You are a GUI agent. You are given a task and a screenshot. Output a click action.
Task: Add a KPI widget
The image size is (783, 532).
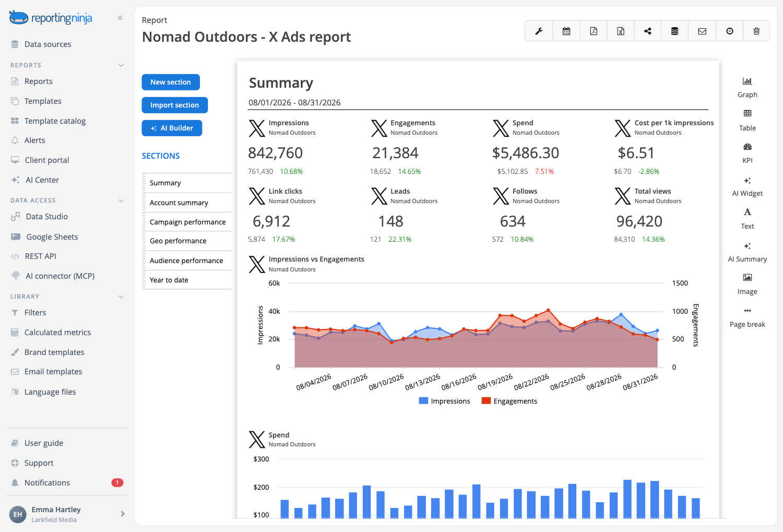click(x=748, y=153)
